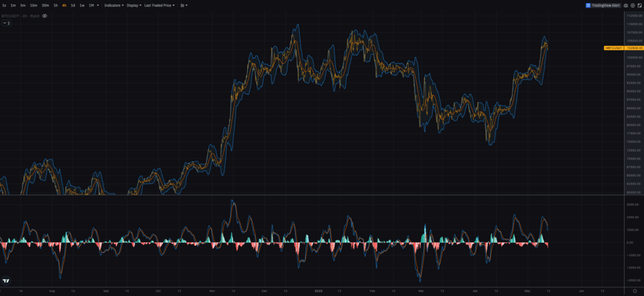Image resolution: width=644 pixels, height=296 pixels.
Task: Select the 1w timeframe
Action: (x=82, y=5)
